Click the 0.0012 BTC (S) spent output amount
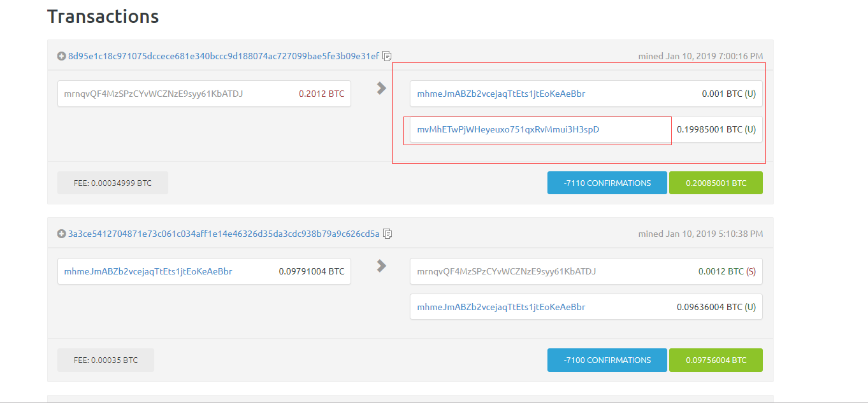 [727, 271]
